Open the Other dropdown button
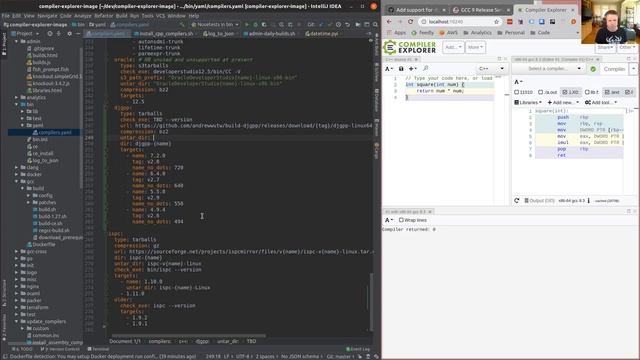 click(x=627, y=48)
